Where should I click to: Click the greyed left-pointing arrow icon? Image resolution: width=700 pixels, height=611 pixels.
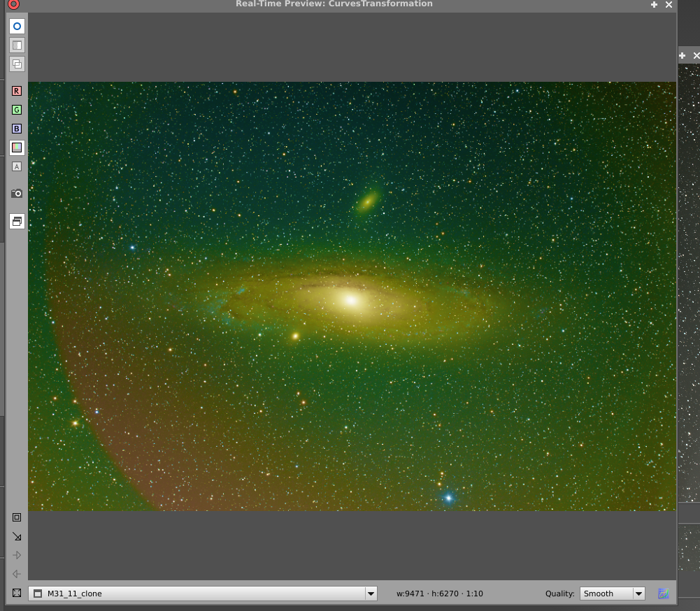(17, 574)
